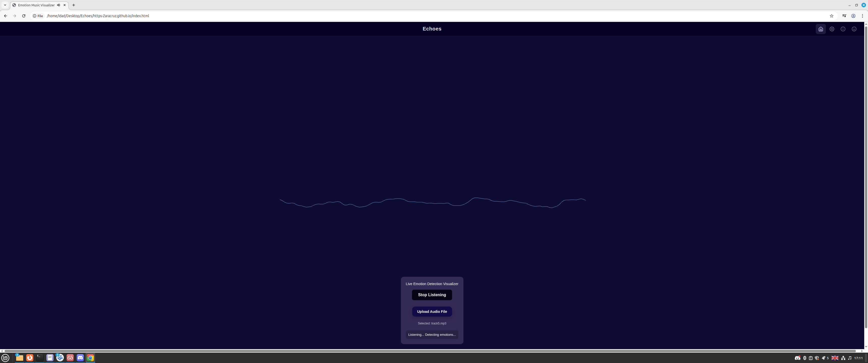Click the Home icon in the navigation bar
868x363 pixels.
click(x=821, y=29)
